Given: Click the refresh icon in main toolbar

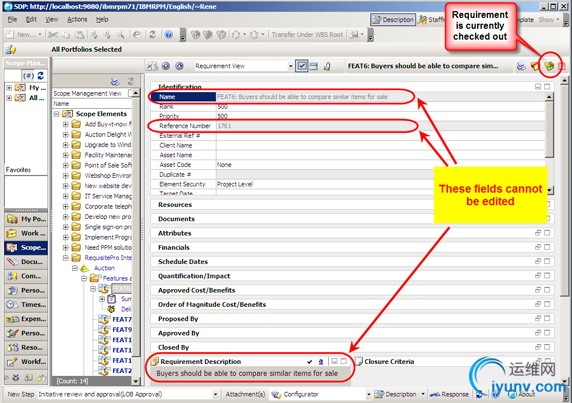Looking at the screenshot, I should tap(152, 35).
